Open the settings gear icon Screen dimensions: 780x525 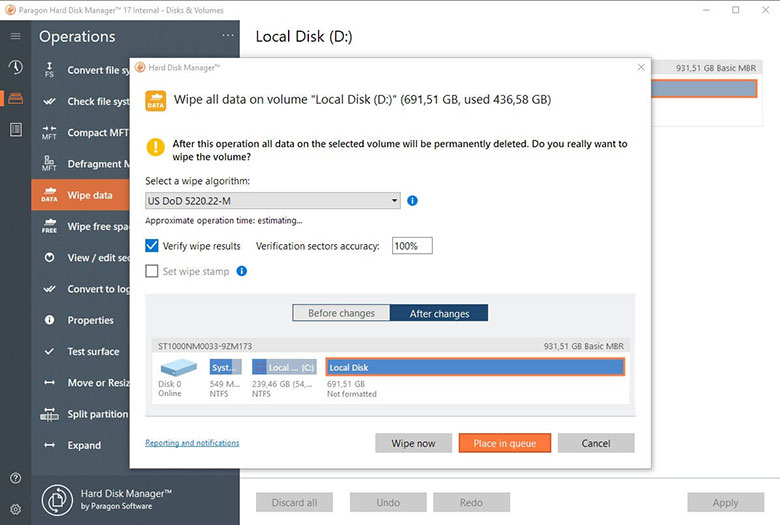tap(15, 510)
